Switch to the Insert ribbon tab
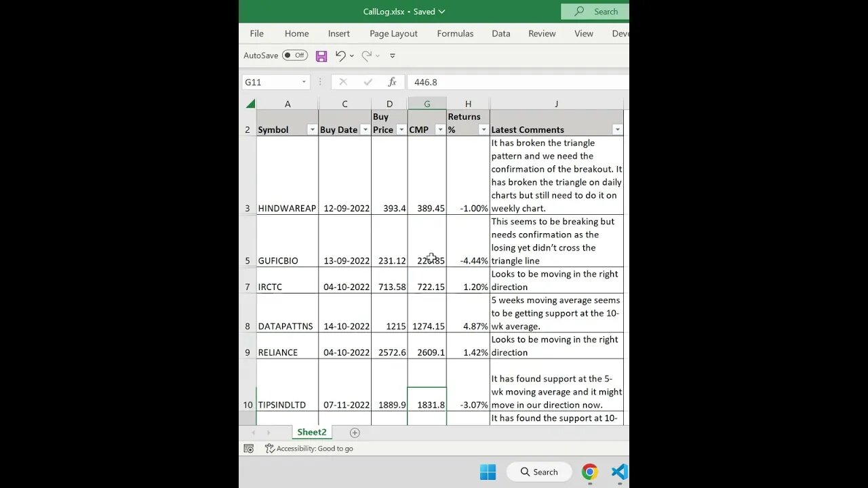Screen dimensions: 868x488 [x=339, y=33]
